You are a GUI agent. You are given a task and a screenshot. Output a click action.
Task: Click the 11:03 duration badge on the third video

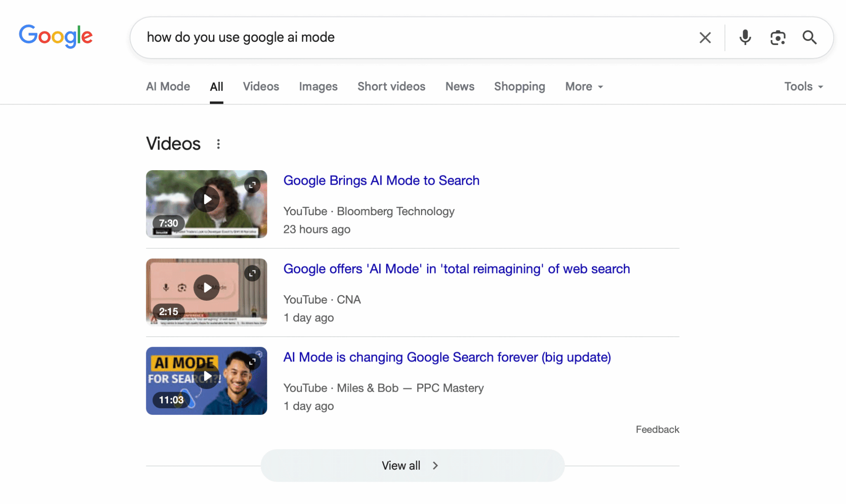pyautogui.click(x=171, y=400)
